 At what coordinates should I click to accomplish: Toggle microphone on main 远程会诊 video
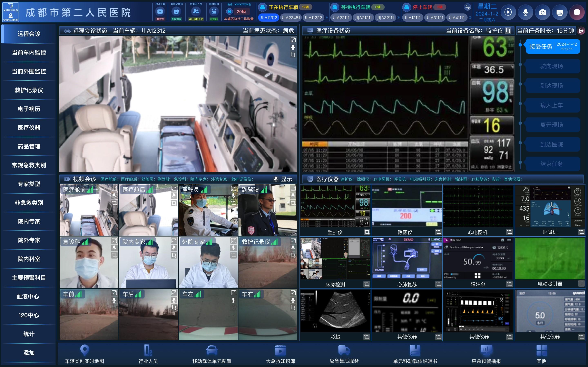(x=293, y=47)
